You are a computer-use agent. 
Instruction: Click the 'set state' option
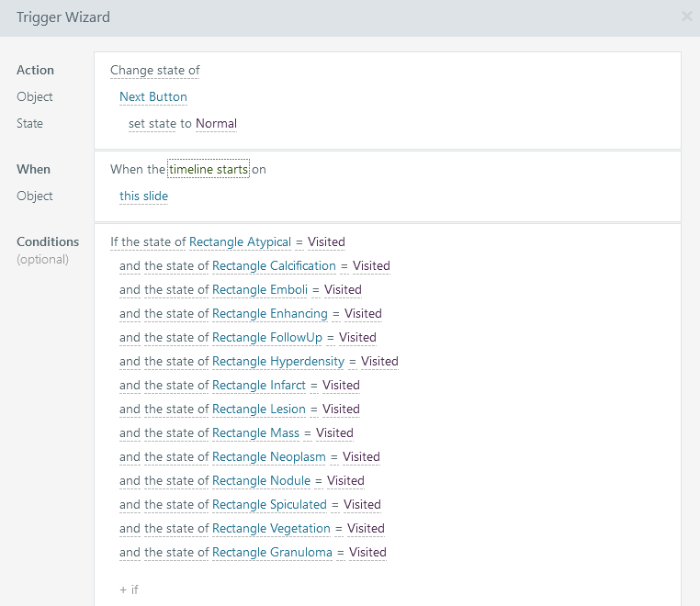click(152, 123)
